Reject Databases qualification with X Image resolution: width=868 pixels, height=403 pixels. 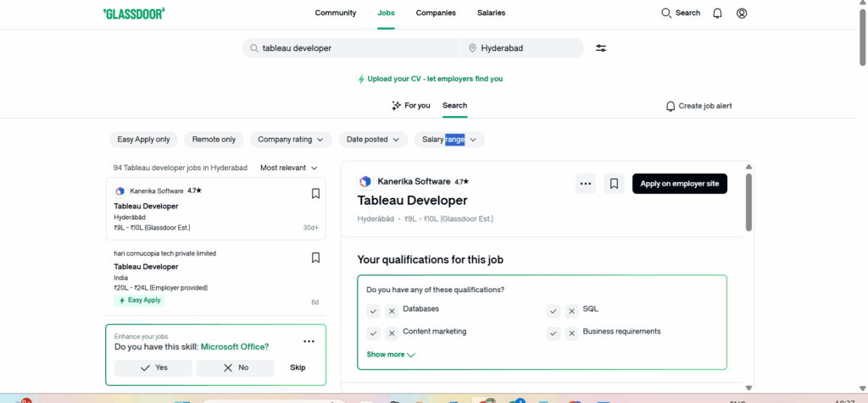[x=392, y=312]
